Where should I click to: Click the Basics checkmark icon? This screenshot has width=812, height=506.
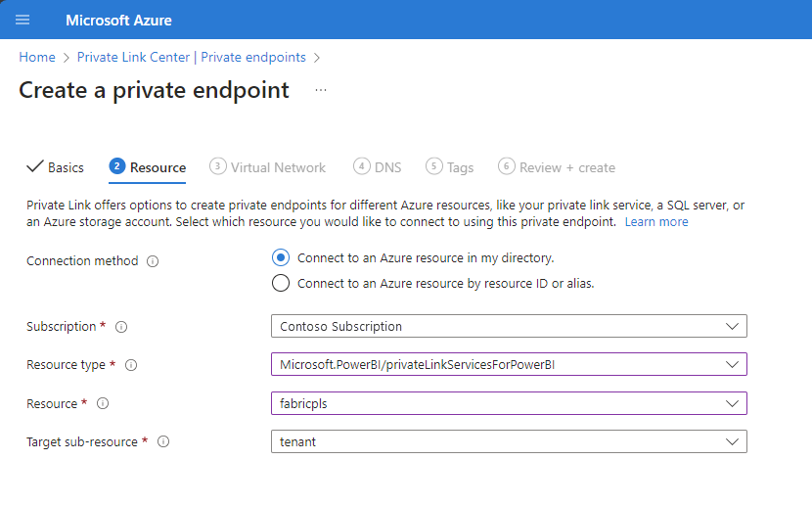coord(34,166)
